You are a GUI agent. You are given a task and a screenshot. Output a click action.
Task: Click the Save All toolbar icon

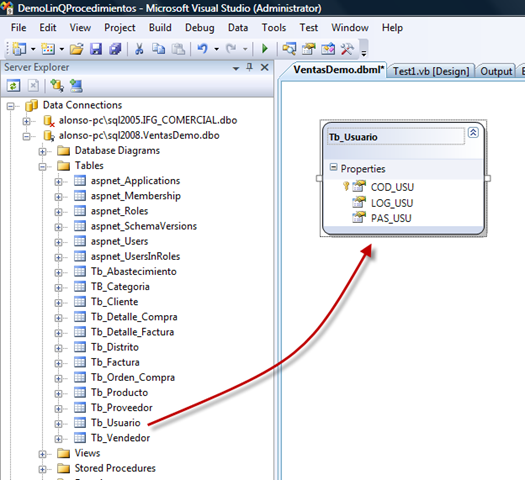pos(115,49)
